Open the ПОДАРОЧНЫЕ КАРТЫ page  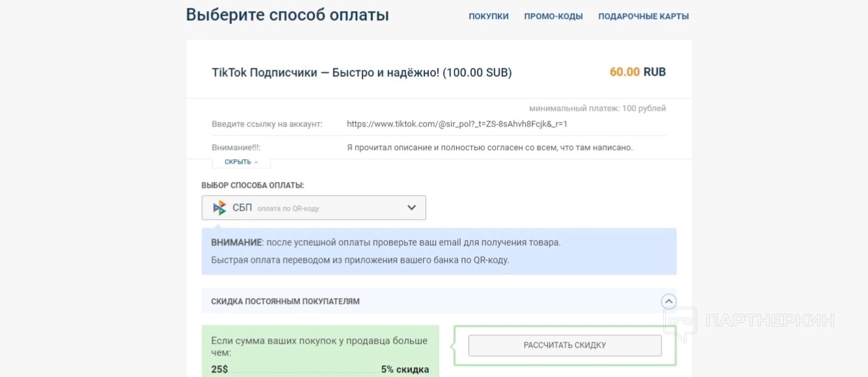643,16
